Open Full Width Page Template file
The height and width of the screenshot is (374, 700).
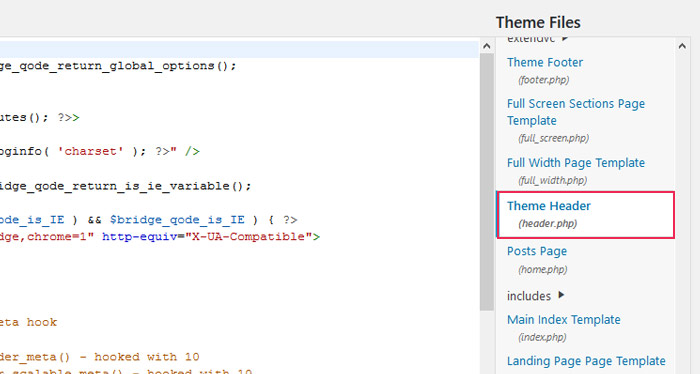click(576, 163)
